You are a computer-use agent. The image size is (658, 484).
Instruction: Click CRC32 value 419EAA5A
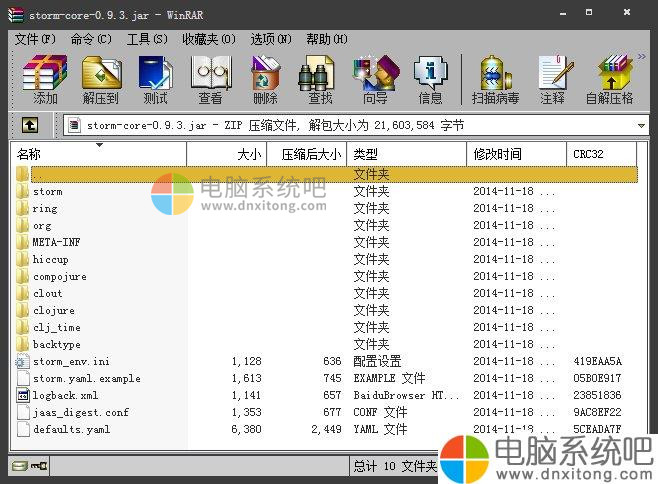click(598, 361)
